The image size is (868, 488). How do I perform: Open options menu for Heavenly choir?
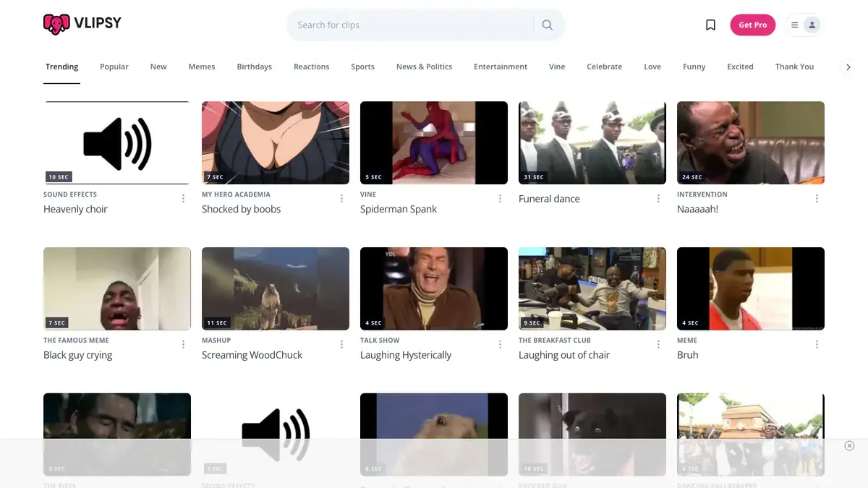pos(183,198)
